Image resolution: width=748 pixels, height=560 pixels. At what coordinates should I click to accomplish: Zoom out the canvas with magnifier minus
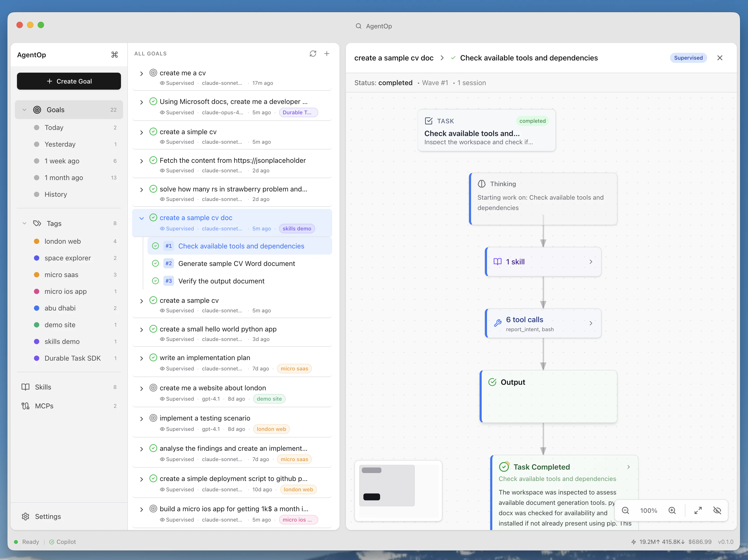click(625, 510)
